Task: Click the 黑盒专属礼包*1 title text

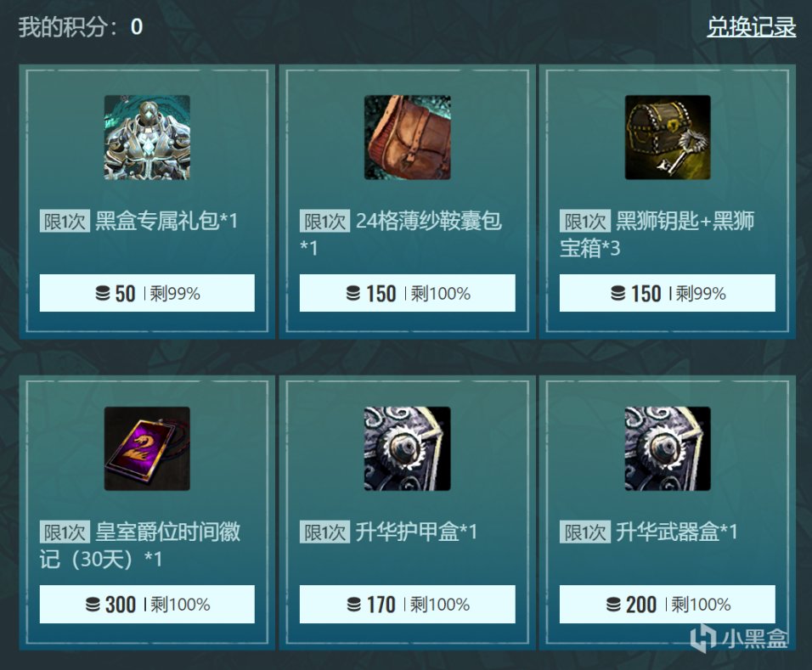Action: [x=166, y=221]
